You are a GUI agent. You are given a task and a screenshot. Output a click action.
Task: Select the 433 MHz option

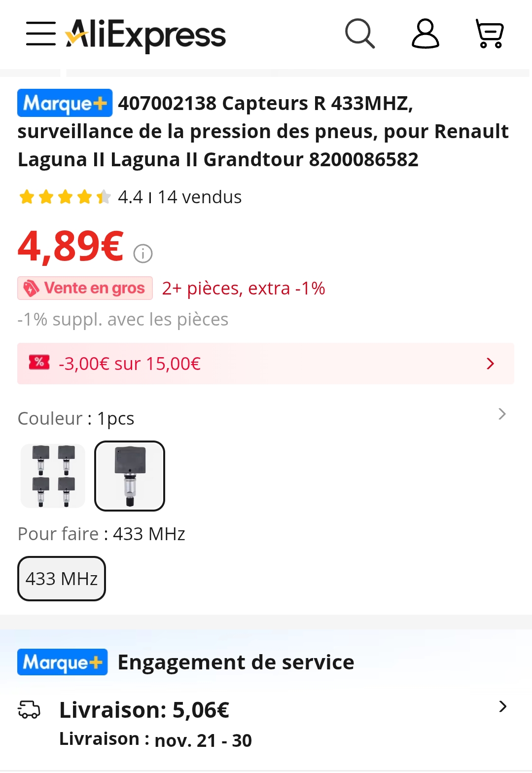[62, 579]
